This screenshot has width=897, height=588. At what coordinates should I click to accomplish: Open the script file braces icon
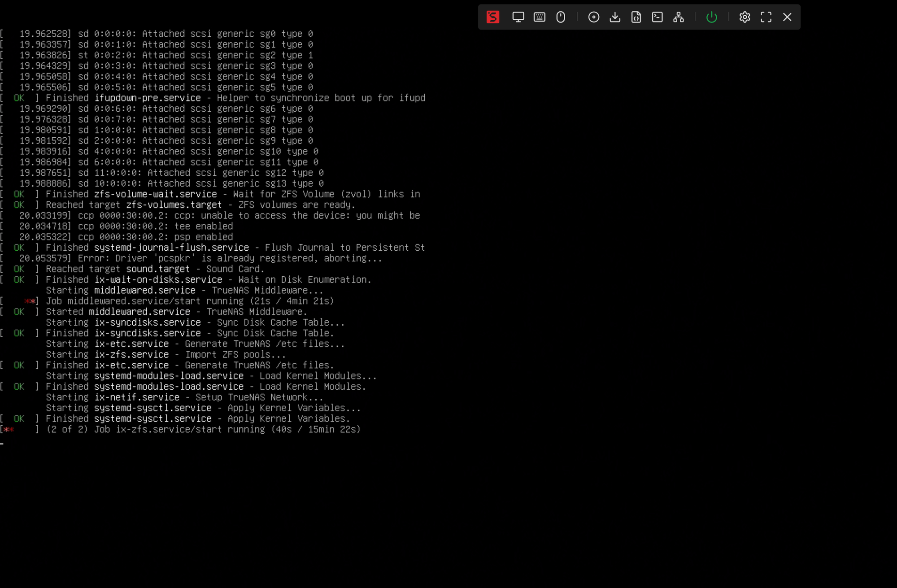pos(636,17)
